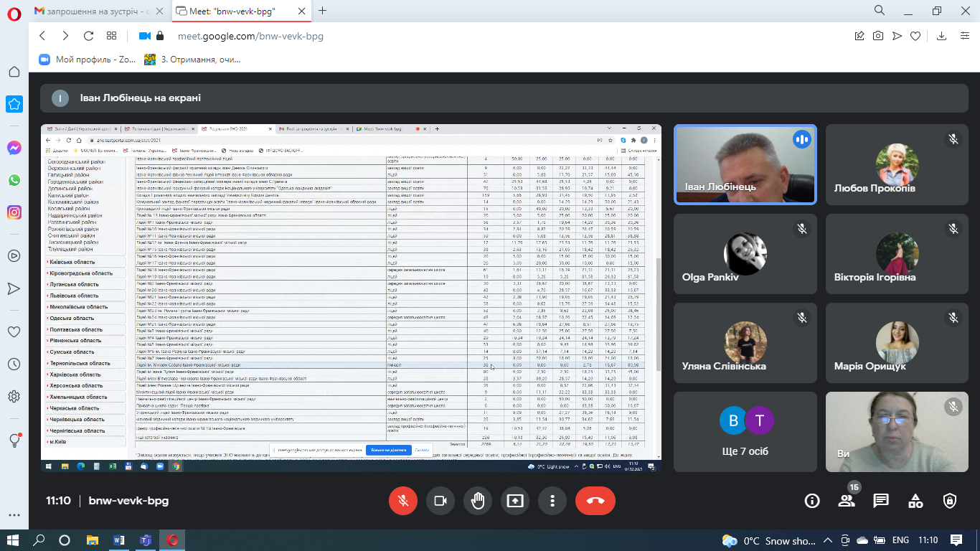Viewport: 980px width, 551px height.
Task: Open the Instagram sidebar icon
Action: coord(14,212)
